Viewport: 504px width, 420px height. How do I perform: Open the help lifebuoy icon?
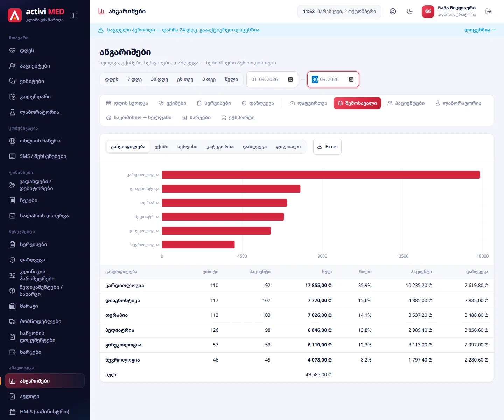[393, 12]
